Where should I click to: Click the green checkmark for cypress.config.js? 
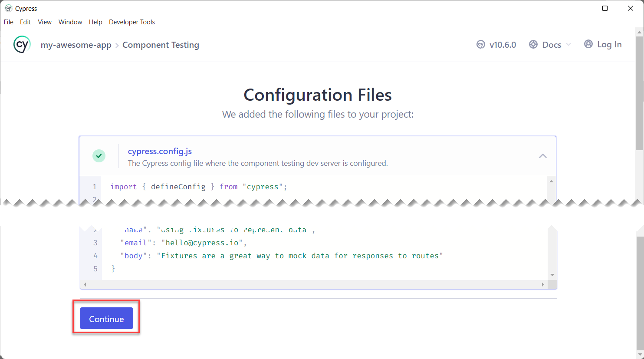coord(99,156)
